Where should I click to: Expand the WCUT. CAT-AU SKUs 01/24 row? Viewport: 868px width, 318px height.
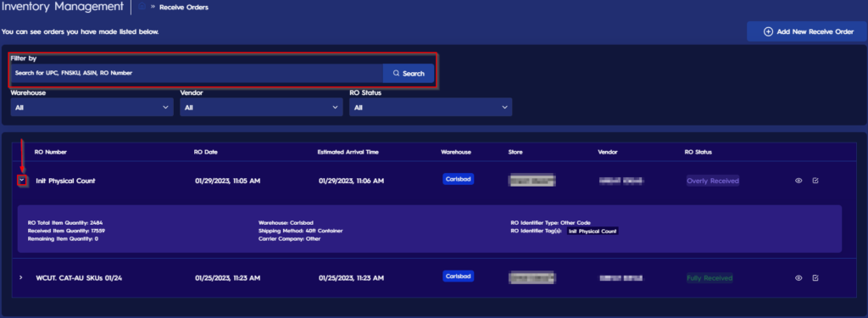tap(21, 277)
